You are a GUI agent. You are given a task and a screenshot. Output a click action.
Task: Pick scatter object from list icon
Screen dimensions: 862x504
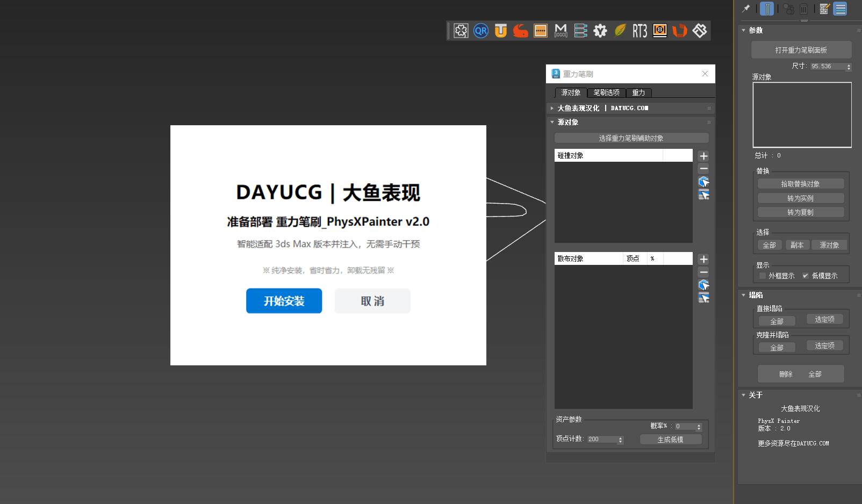(703, 298)
